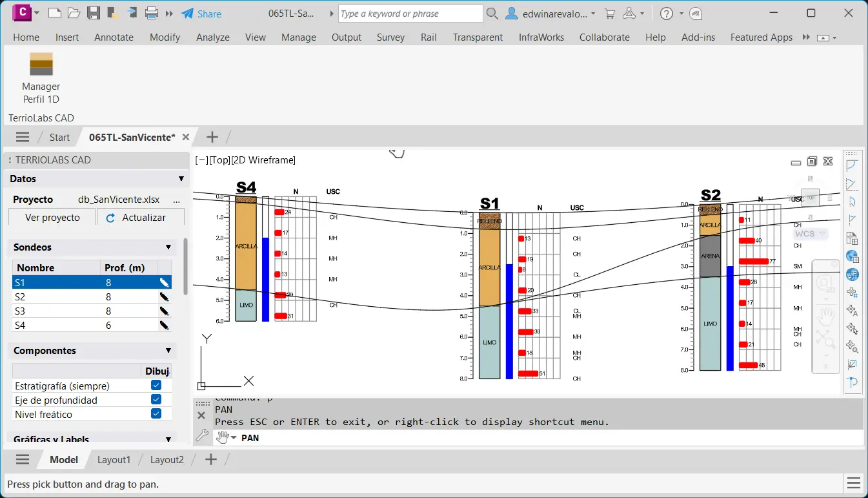Click the TOP face of the ViewCube

(811, 198)
